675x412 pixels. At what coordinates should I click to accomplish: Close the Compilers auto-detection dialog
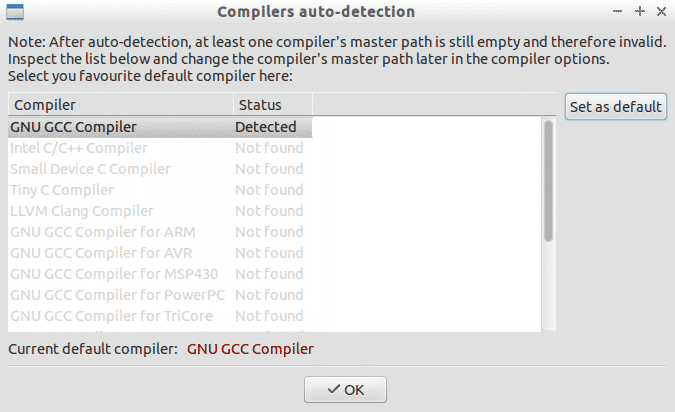(x=660, y=12)
